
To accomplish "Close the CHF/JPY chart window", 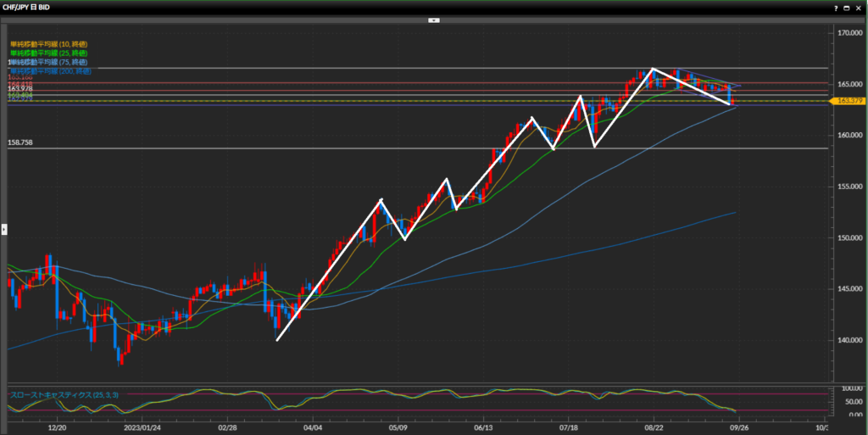I will [860, 6].
